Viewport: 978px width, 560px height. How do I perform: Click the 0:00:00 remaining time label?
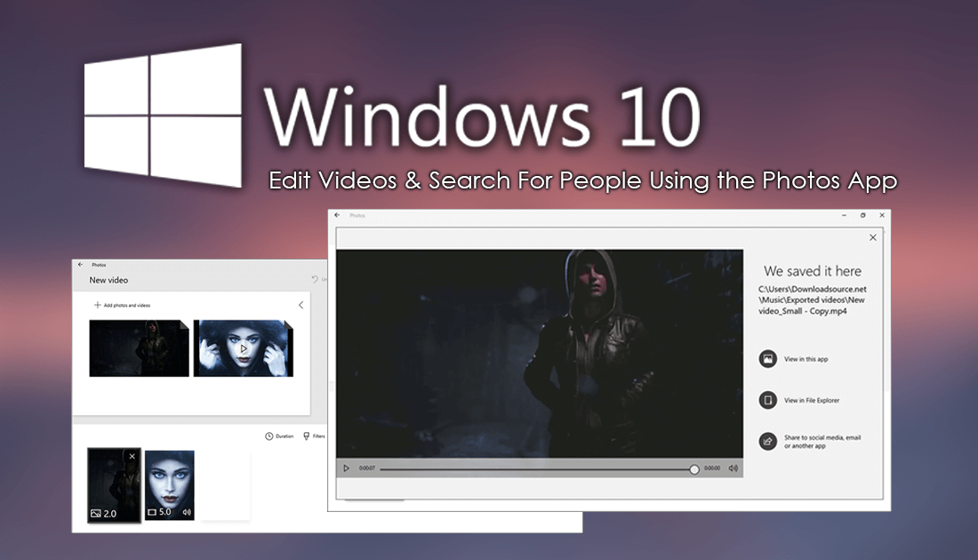712,468
